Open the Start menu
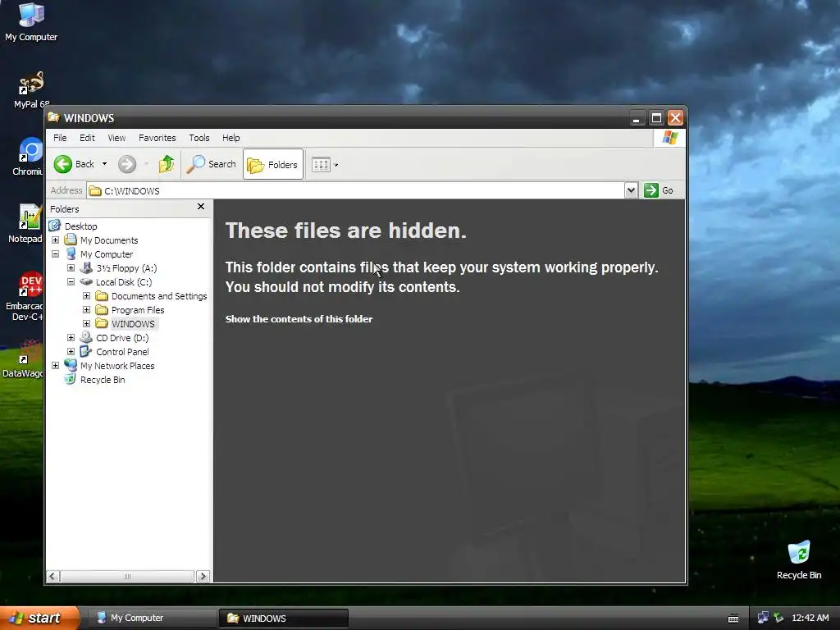The image size is (840, 630). (39, 618)
